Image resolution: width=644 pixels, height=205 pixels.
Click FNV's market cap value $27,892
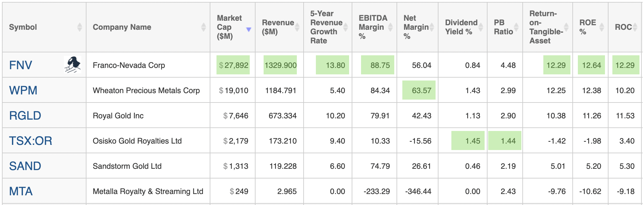233,65
